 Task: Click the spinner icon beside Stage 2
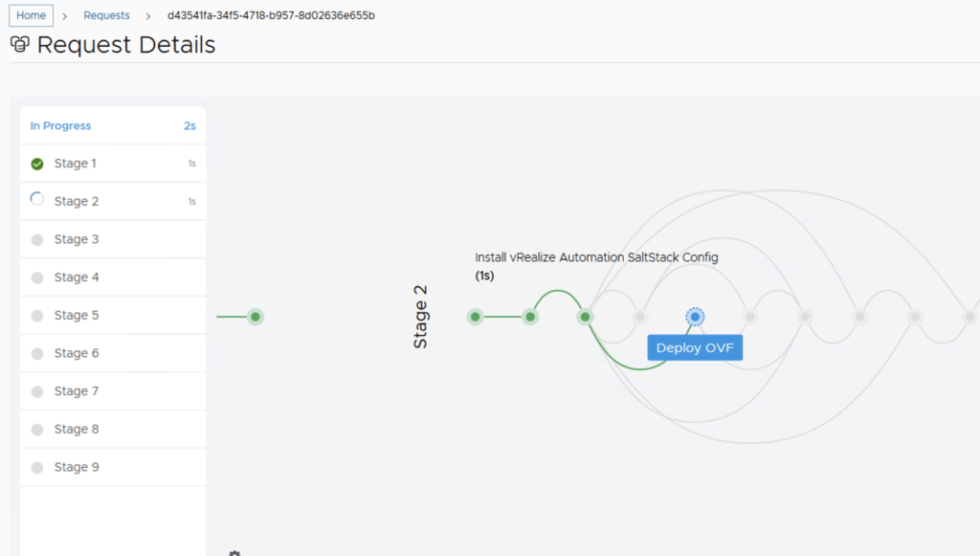[x=37, y=200]
